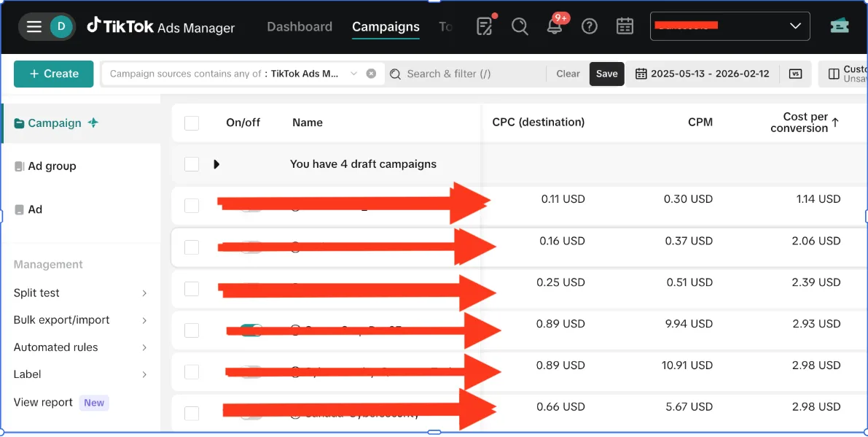Click the 9.94 USD CPM cell
The width and height of the screenshot is (868, 437).
687,324
